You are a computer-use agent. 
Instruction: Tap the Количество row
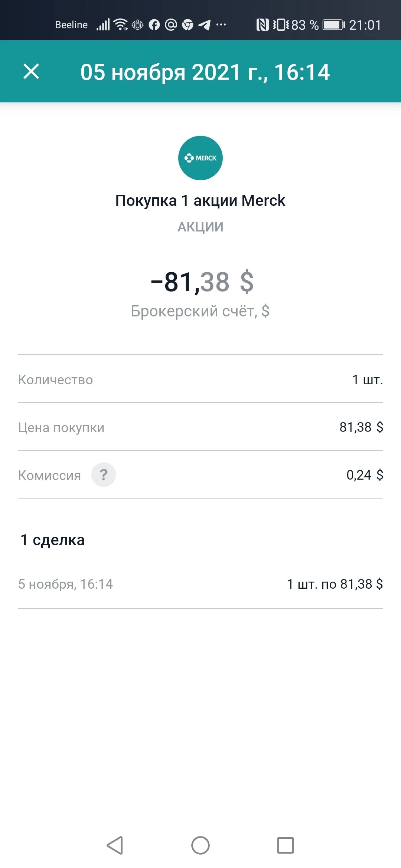(x=200, y=379)
